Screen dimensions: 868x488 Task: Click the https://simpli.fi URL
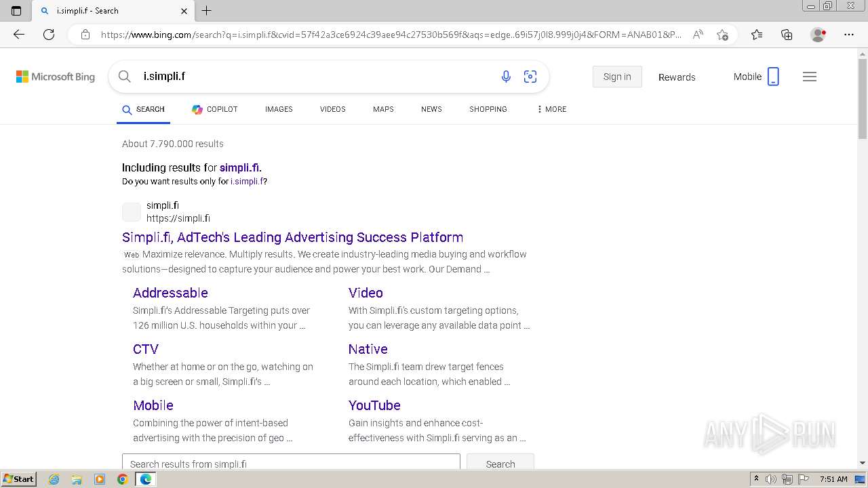[x=178, y=218]
